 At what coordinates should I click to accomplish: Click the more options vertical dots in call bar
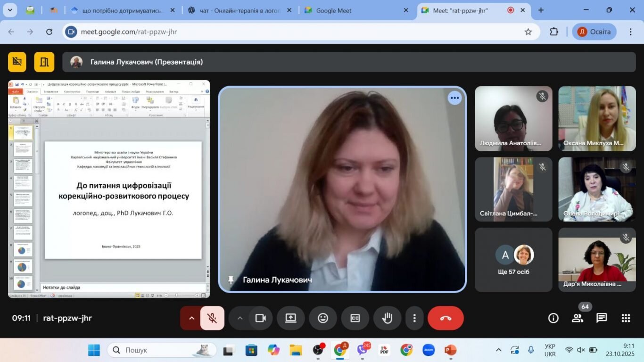(x=414, y=318)
